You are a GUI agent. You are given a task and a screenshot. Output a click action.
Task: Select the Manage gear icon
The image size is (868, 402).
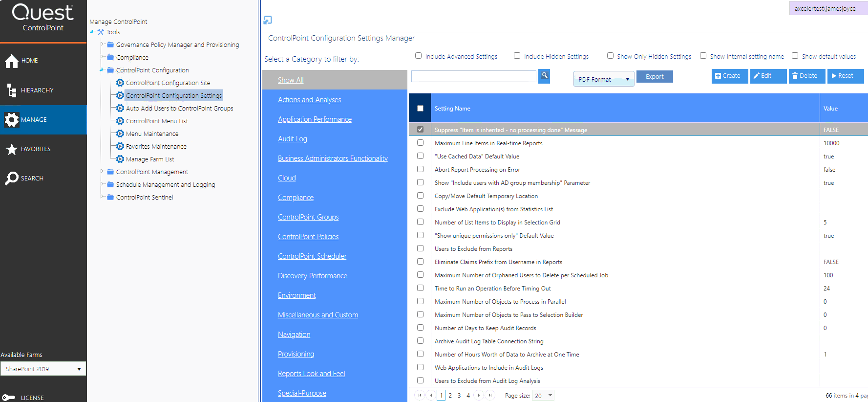point(12,120)
